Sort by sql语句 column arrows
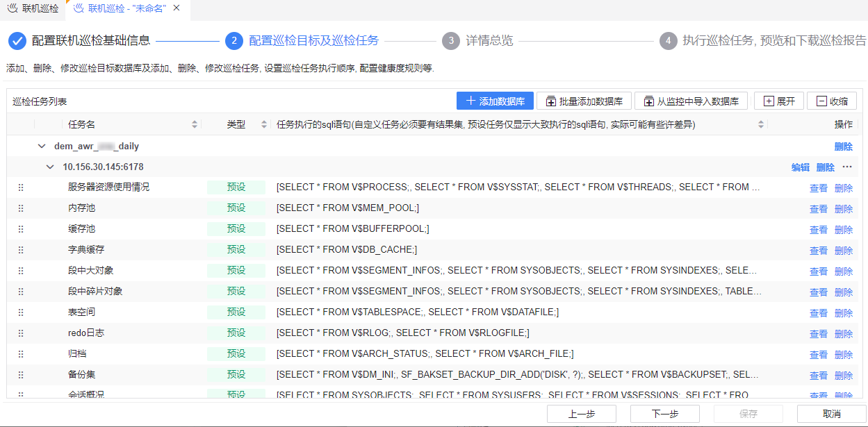Image resolution: width=868 pixels, height=427 pixels. pos(761,124)
